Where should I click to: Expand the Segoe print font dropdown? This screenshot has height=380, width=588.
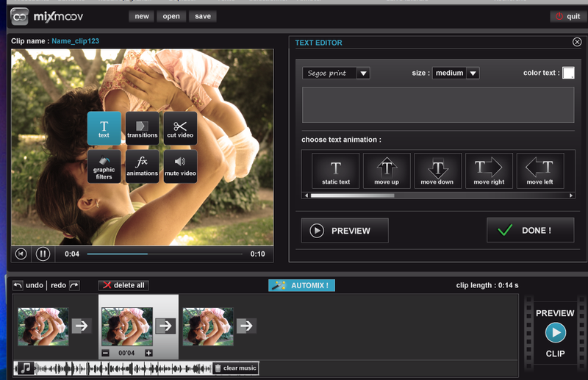[336, 73]
